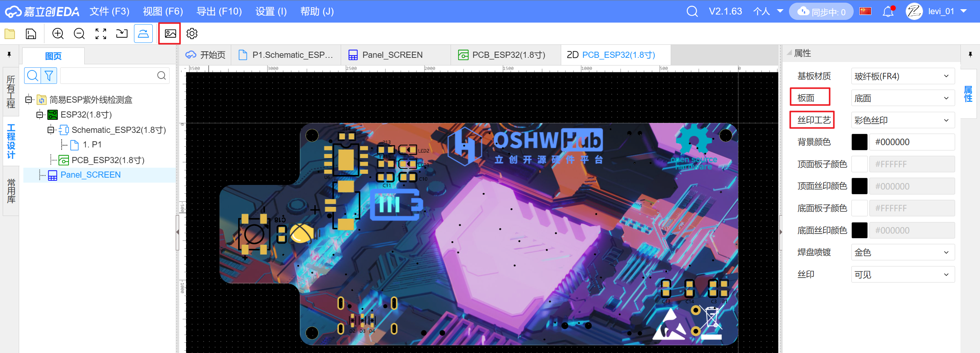Open 所有工程 side tab

coord(11,92)
